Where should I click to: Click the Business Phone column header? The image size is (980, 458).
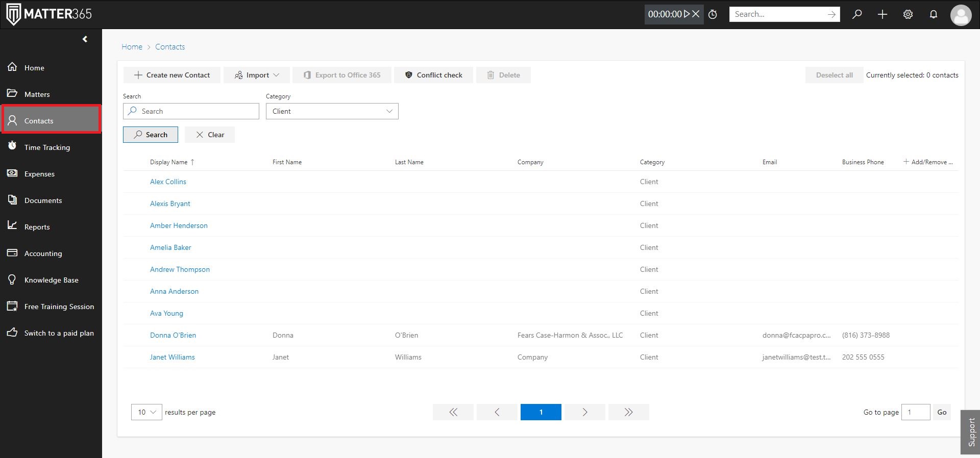[x=863, y=162]
